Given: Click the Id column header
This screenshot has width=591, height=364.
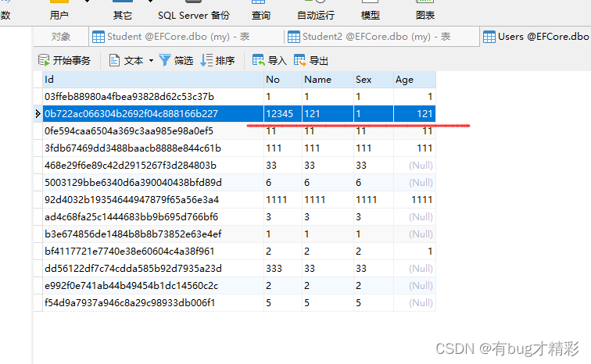Looking at the screenshot, I should pyautogui.click(x=153, y=80).
